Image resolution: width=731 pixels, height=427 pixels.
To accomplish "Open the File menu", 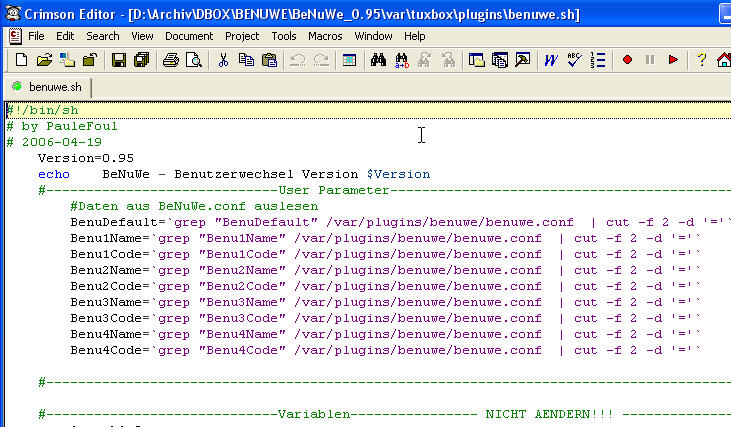I will pyautogui.click(x=36, y=36).
